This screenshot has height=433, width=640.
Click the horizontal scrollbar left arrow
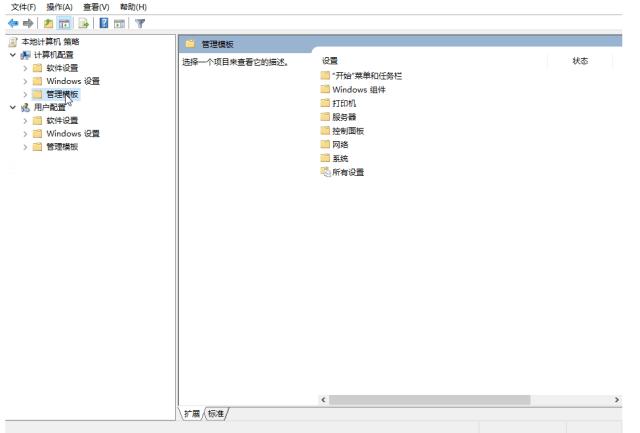[x=323, y=400]
